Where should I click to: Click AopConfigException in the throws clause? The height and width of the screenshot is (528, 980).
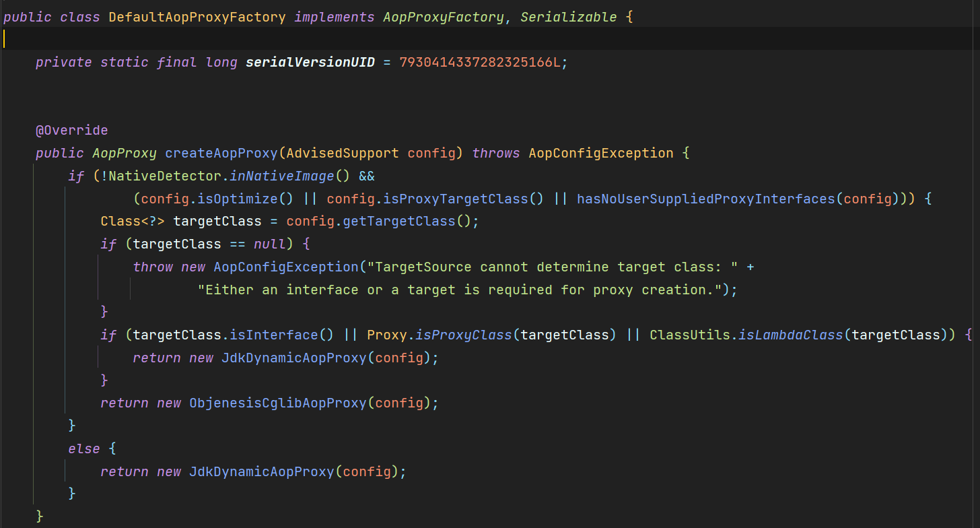600,153
